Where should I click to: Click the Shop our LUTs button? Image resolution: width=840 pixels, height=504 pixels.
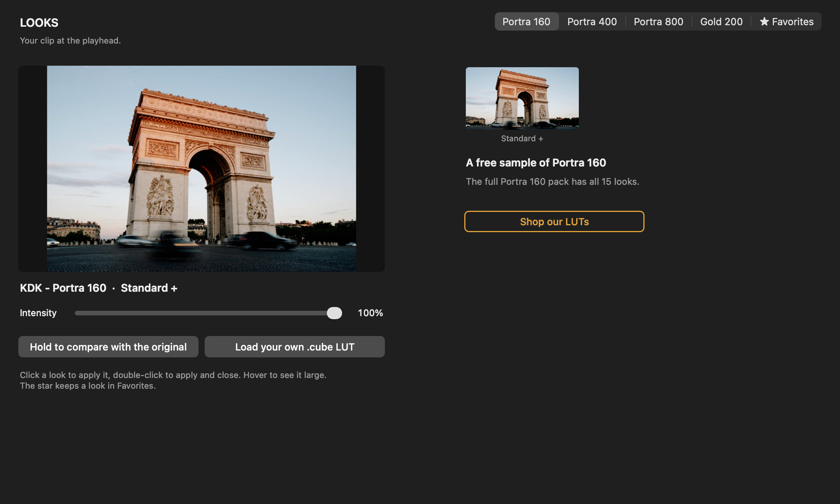click(x=554, y=221)
